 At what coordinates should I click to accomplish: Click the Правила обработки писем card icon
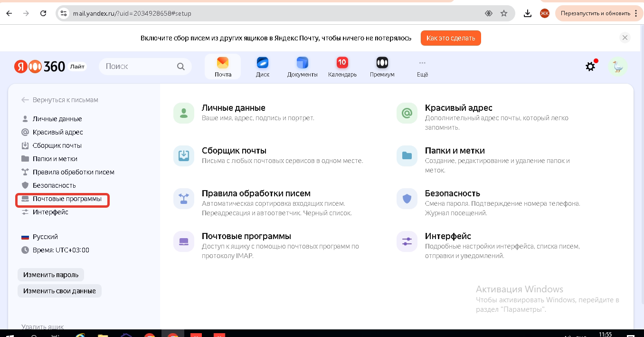(x=184, y=199)
